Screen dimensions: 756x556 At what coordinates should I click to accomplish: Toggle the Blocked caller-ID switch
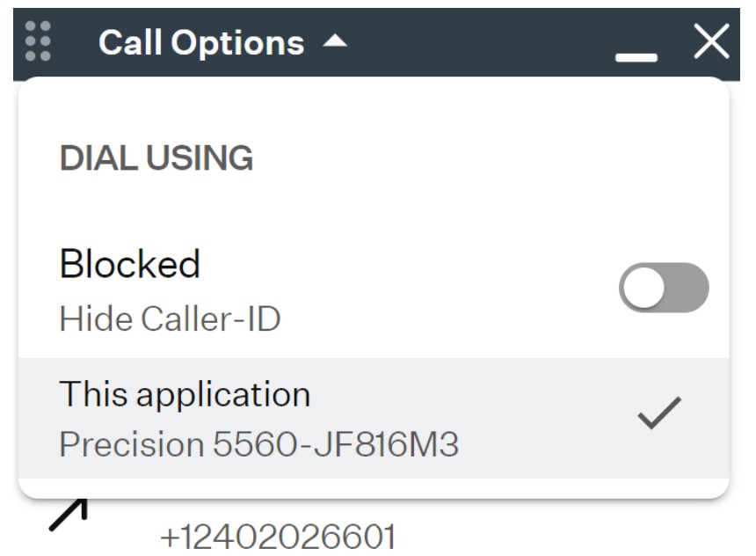coord(664,288)
